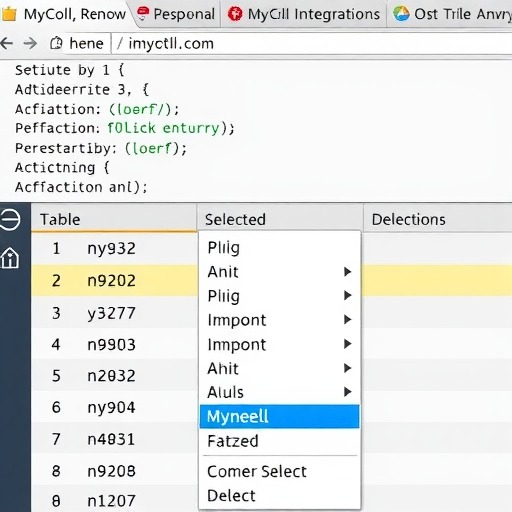Select table row 5 n2032

(x=114, y=376)
